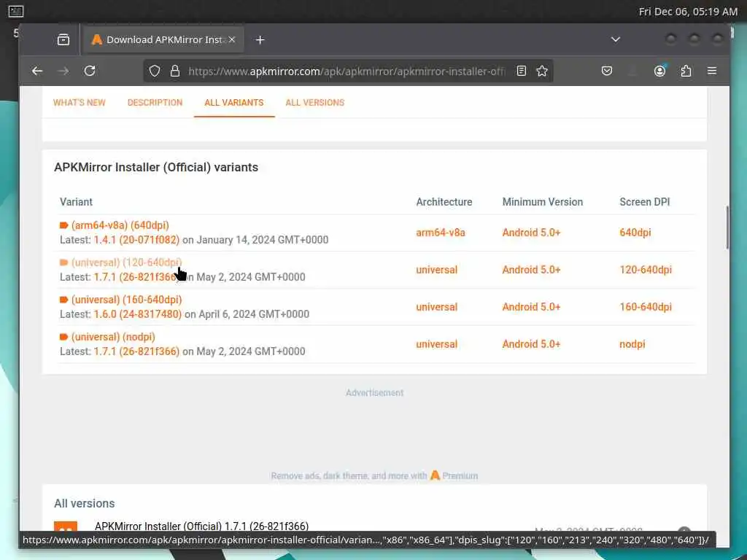This screenshot has width=747, height=560.
Task: Click Android 5.0+ in the arm64-v8a row
Action: (x=532, y=233)
